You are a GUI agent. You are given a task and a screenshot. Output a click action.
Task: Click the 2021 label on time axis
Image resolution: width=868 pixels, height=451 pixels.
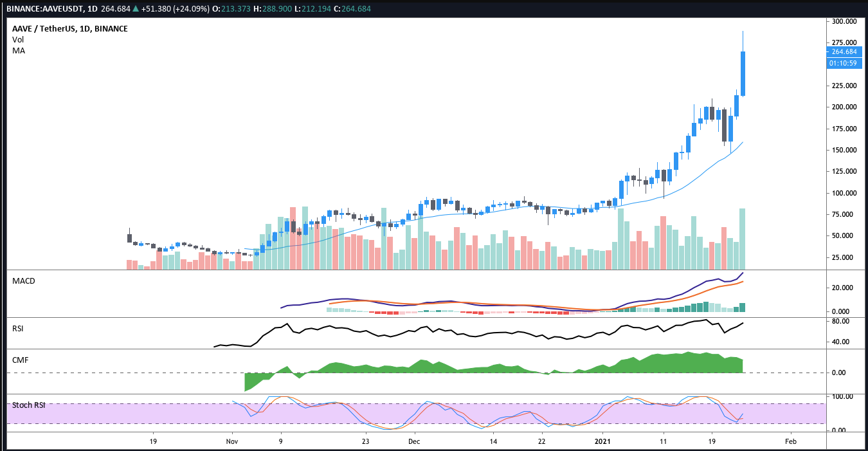603,442
